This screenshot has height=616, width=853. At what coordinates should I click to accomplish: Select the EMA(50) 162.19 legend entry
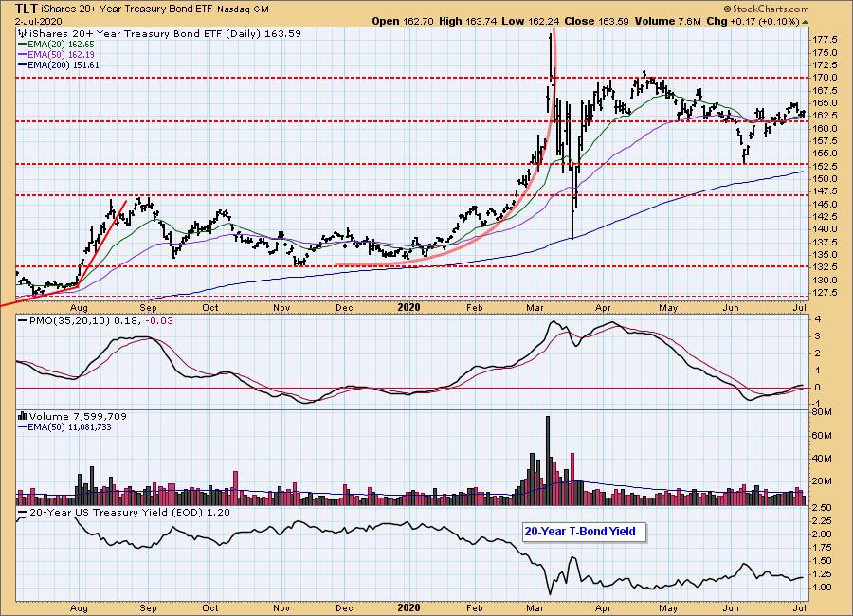61,54
